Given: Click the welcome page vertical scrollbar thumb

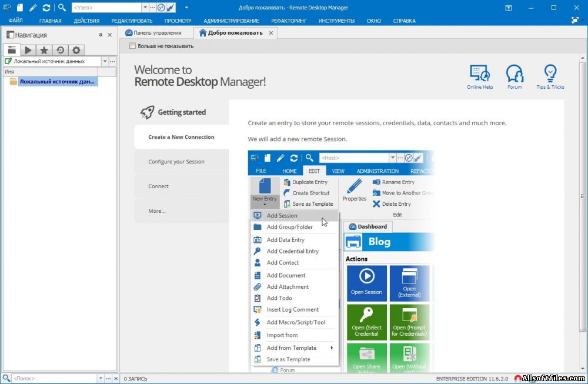Looking at the screenshot, I should tap(582, 196).
